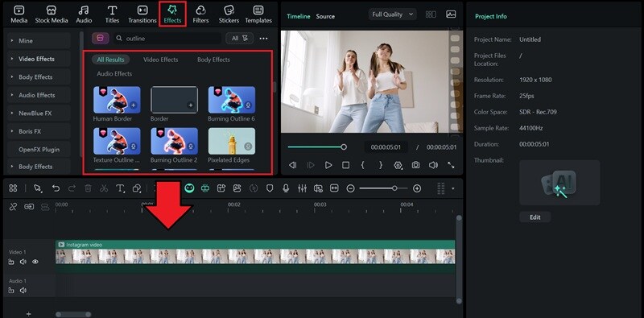Image resolution: width=644 pixels, height=318 pixels.
Task: Select the All Results filter
Action: (x=110, y=60)
